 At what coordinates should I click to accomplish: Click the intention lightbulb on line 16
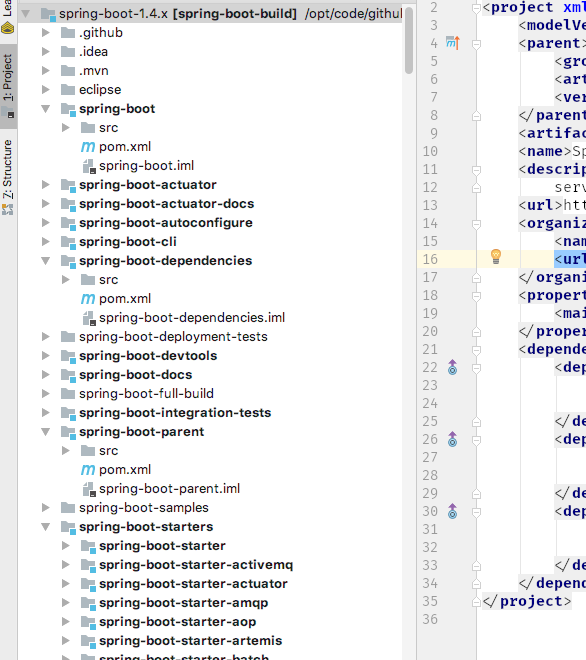point(496,256)
